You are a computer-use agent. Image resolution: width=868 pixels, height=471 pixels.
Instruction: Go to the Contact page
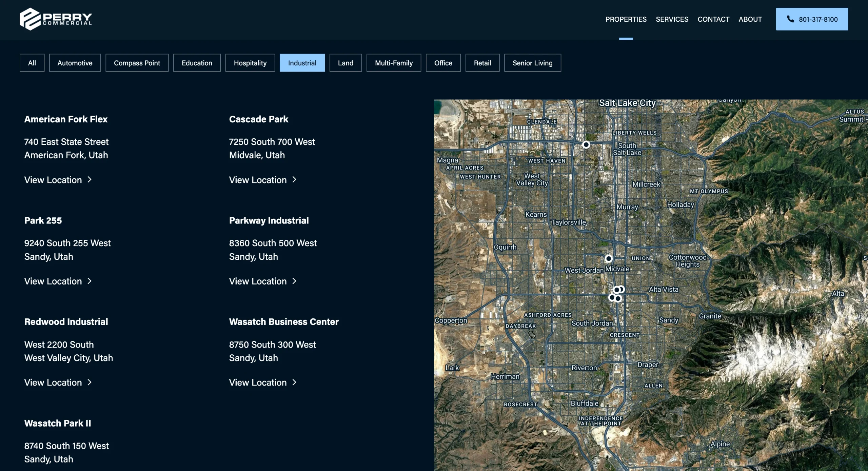713,19
